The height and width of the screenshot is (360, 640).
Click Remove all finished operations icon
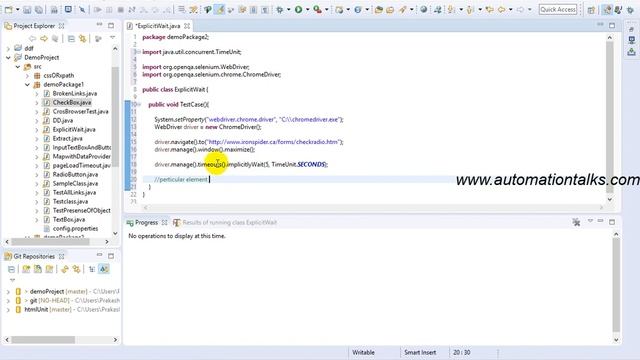click(576, 222)
